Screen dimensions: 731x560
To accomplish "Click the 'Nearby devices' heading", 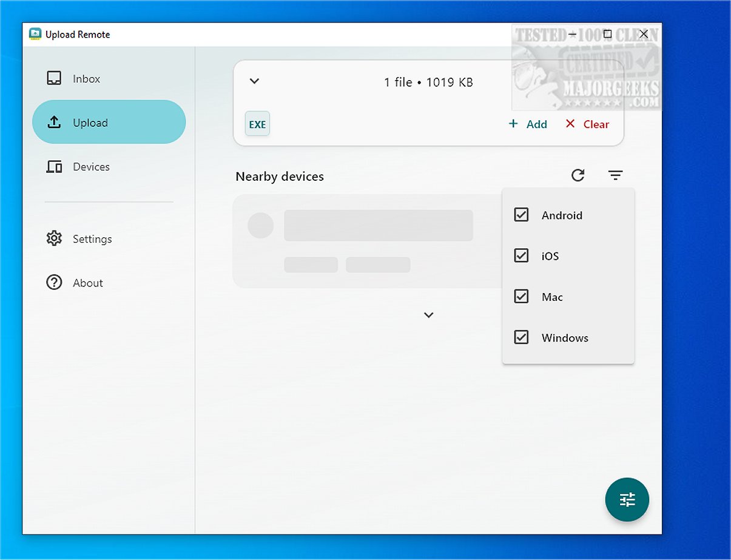I will click(x=280, y=177).
